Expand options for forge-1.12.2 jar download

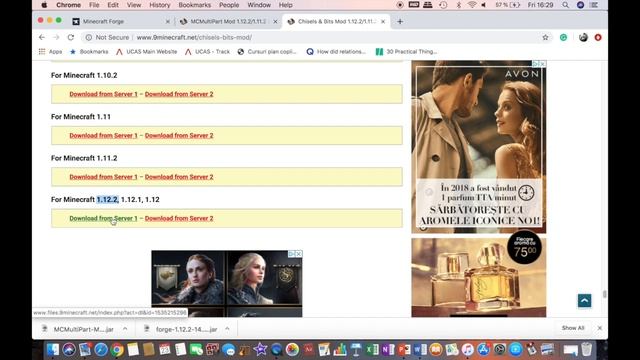pos(227,329)
